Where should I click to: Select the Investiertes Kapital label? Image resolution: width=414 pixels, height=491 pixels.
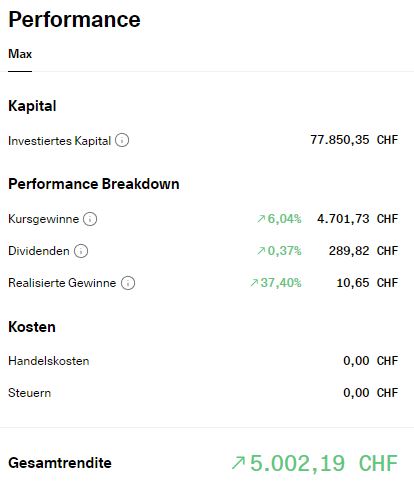[x=59, y=141]
